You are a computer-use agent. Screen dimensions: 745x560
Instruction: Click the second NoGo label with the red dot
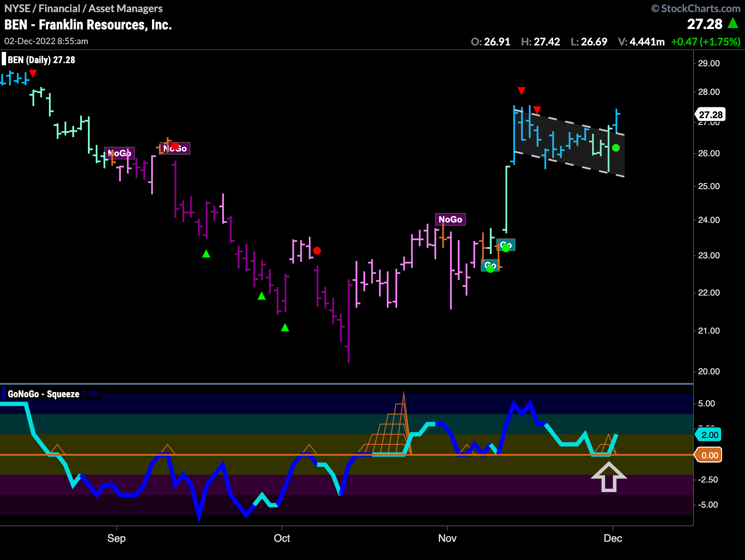click(175, 148)
